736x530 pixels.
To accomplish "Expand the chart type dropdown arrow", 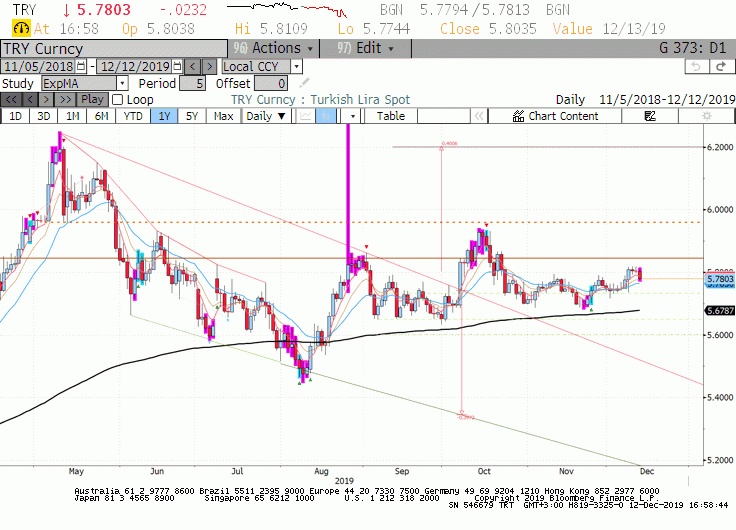I will pos(352,116).
